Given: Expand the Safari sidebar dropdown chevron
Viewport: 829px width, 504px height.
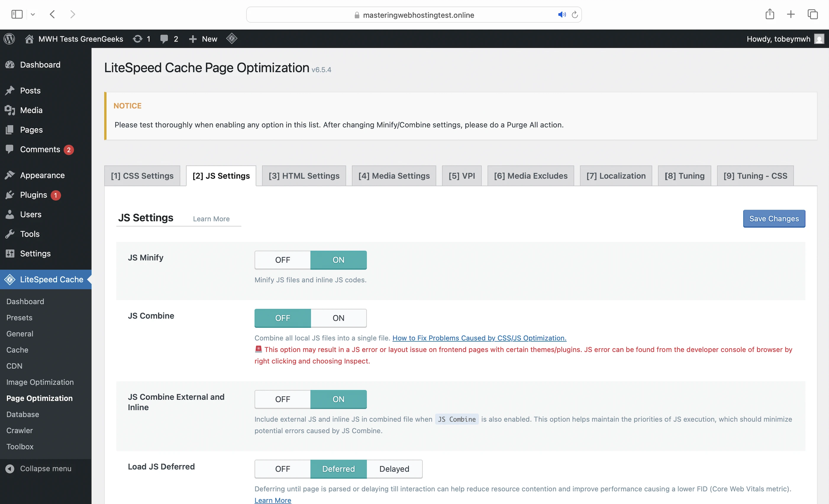Looking at the screenshot, I should coord(33,14).
